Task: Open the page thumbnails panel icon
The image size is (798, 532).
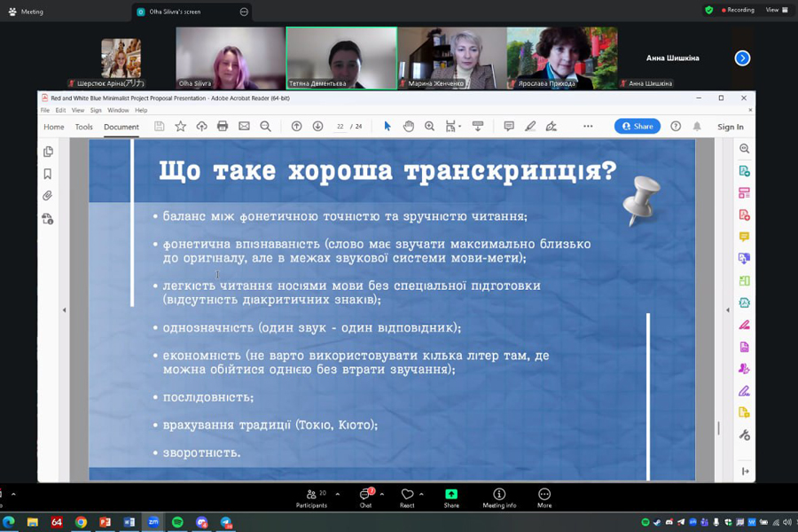Action: tap(48, 152)
